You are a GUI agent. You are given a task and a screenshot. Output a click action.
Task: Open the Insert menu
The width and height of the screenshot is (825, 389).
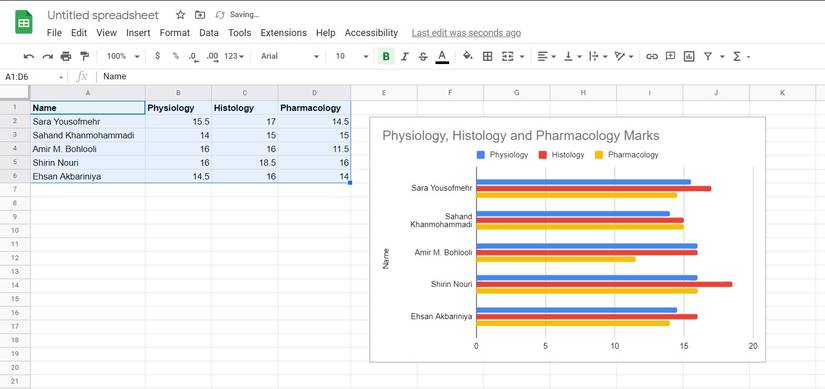coord(138,33)
